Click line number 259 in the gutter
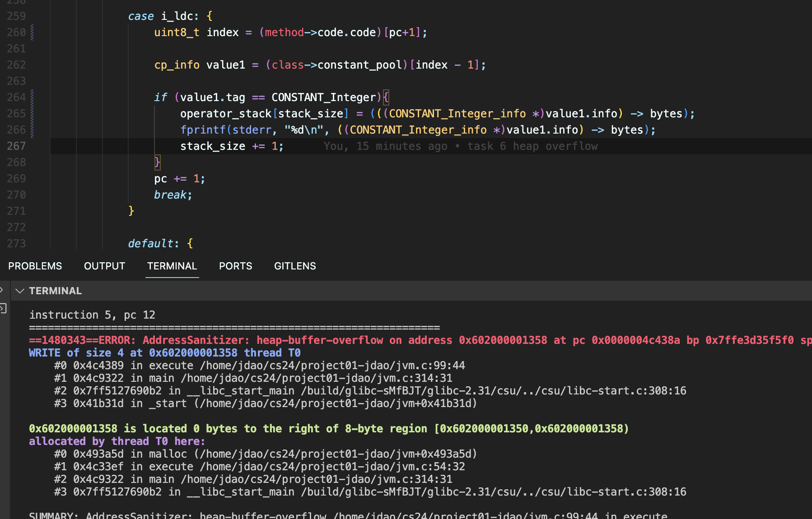 coord(16,16)
